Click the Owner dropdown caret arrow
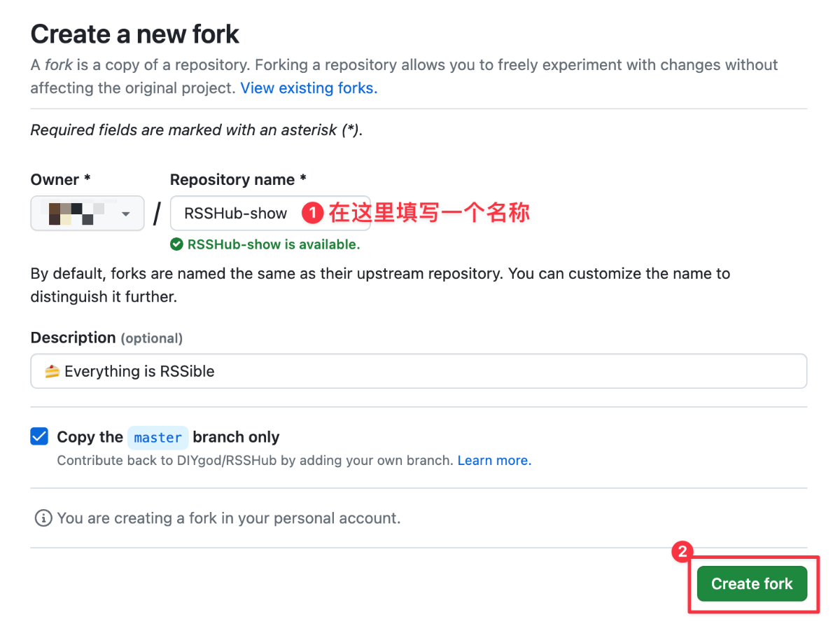 [126, 214]
